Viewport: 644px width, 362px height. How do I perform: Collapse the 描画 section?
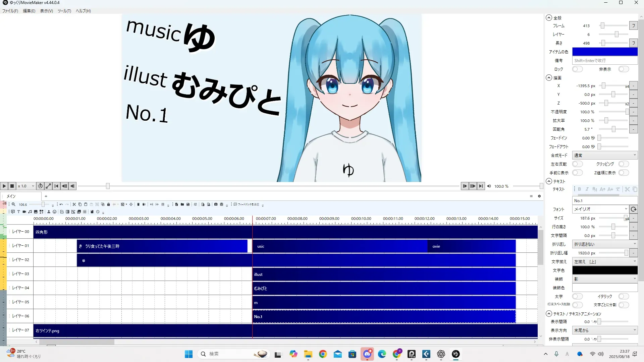click(549, 78)
